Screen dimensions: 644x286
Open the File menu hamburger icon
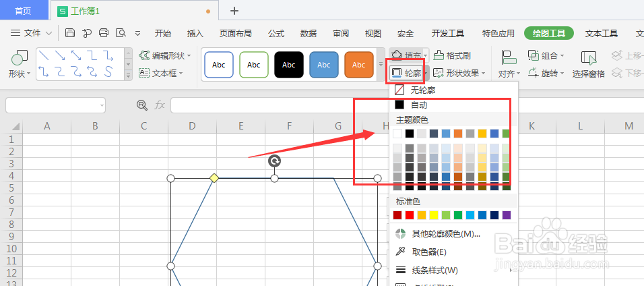(x=15, y=33)
